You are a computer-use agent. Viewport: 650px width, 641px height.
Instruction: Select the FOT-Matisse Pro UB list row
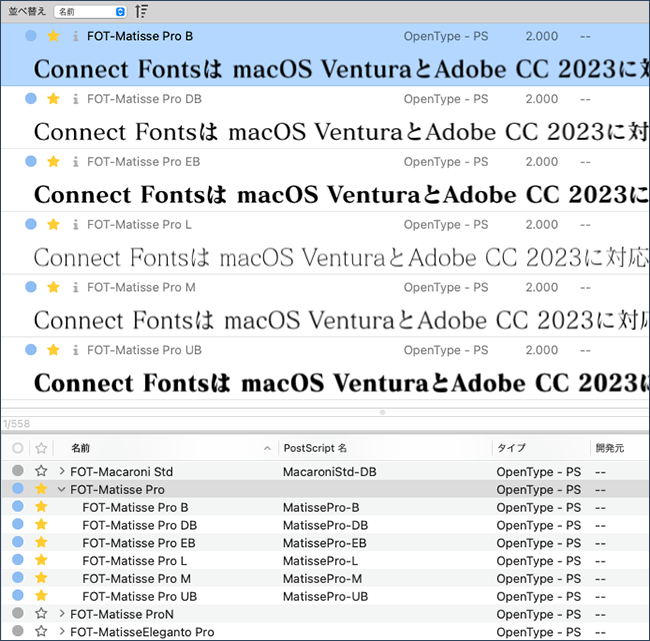(325, 596)
